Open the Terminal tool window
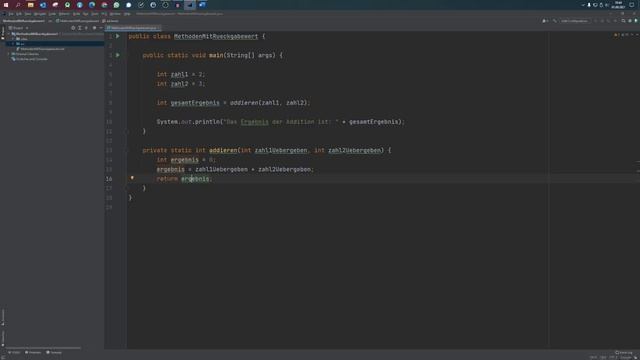 pos(54,352)
